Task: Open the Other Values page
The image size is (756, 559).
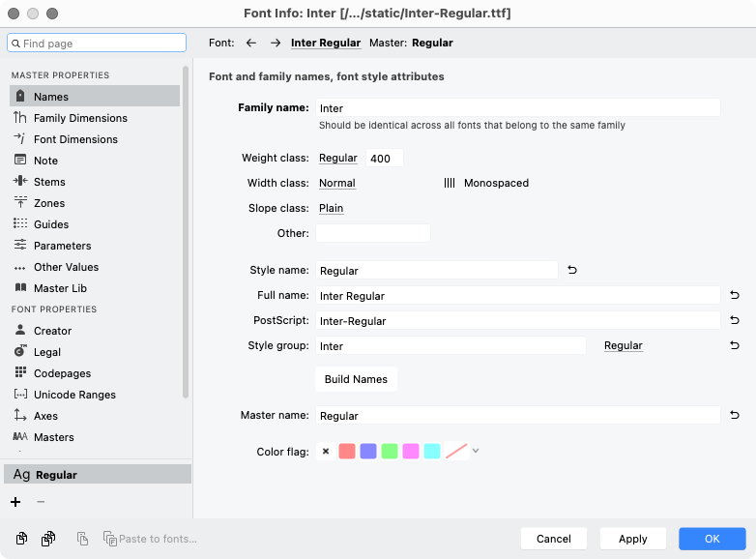Action: (95, 266)
